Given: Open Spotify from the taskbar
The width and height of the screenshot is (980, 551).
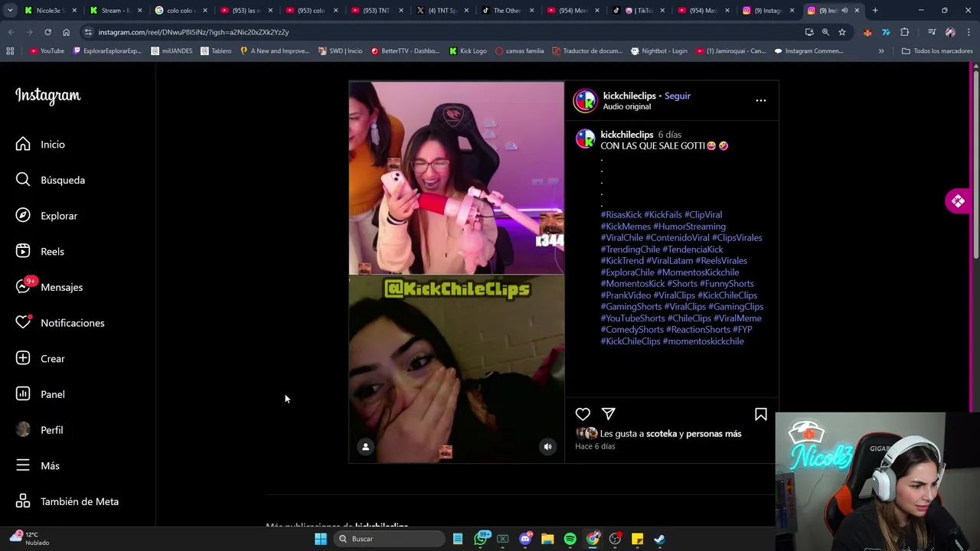Looking at the screenshot, I should [x=570, y=539].
